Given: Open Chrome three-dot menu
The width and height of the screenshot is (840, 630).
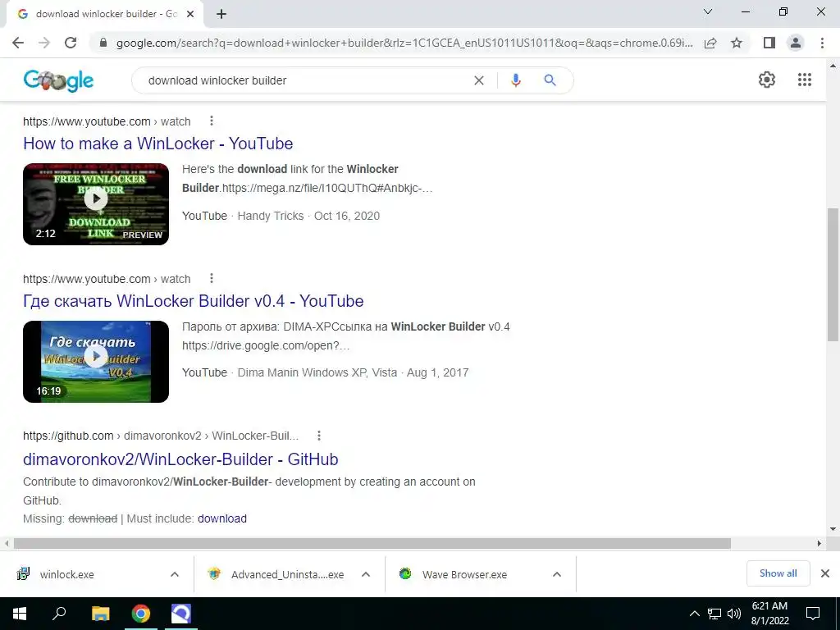Looking at the screenshot, I should [822, 43].
